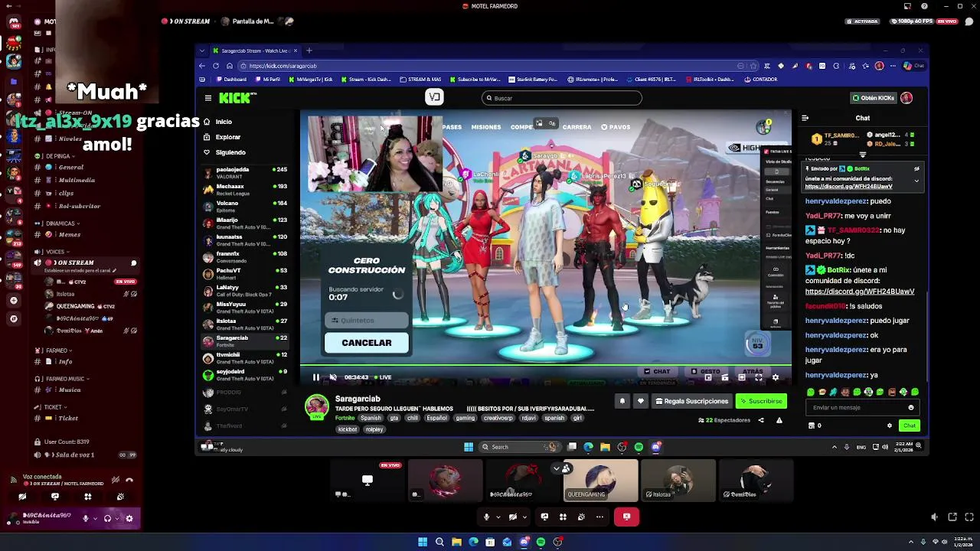The width and height of the screenshot is (980, 551).
Task: Open Explorar in Kick sidebar
Action: coord(227,137)
